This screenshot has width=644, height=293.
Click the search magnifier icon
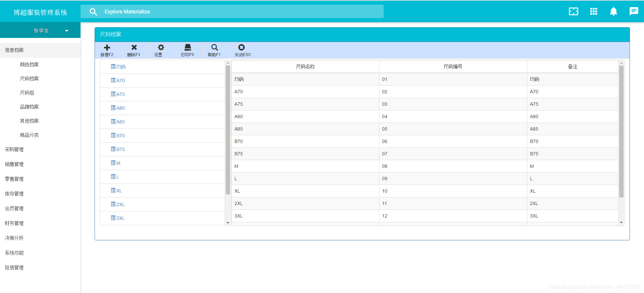point(93,12)
